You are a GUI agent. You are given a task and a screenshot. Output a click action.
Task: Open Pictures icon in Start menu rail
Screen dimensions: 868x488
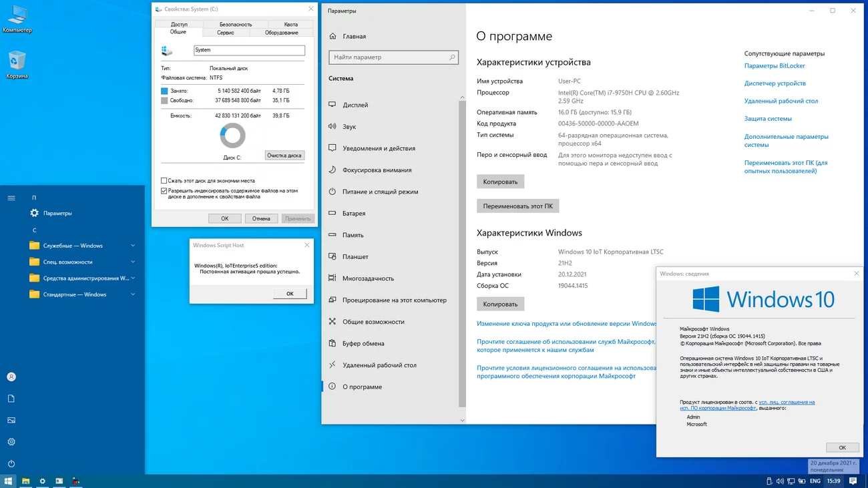[11, 420]
